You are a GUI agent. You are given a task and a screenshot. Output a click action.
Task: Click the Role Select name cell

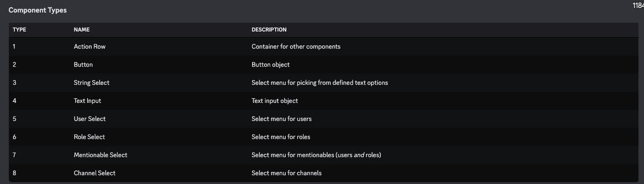[90, 137]
